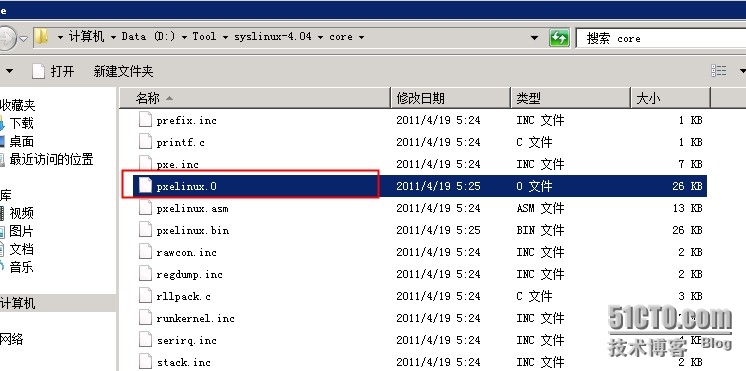
Task: Click the pxelinux.0 file icon
Action: 145,186
